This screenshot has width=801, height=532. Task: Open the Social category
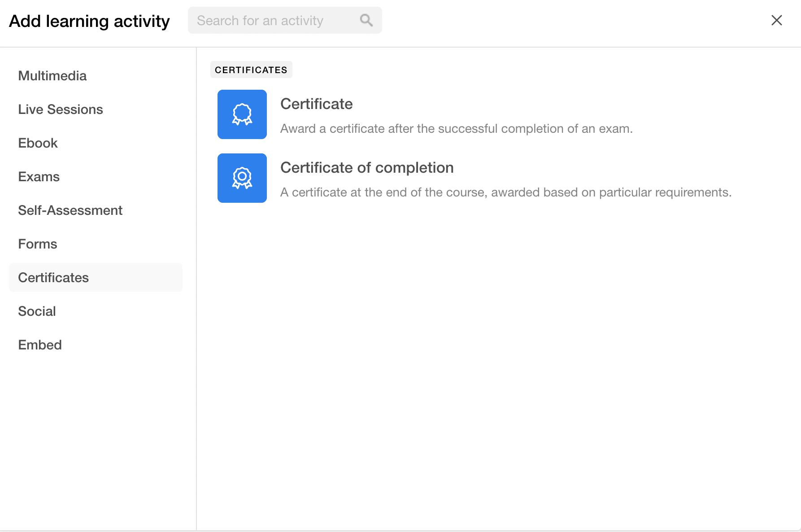coord(37,311)
